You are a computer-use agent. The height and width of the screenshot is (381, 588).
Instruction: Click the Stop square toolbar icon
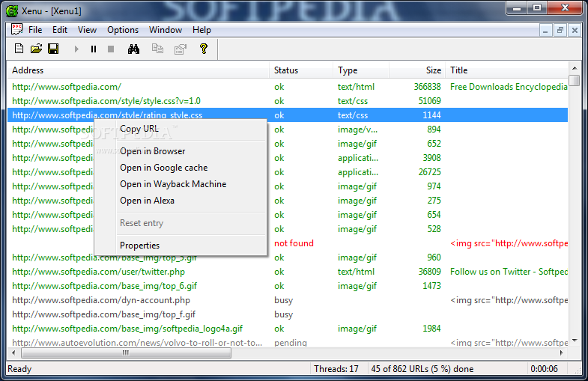pyautogui.click(x=111, y=49)
